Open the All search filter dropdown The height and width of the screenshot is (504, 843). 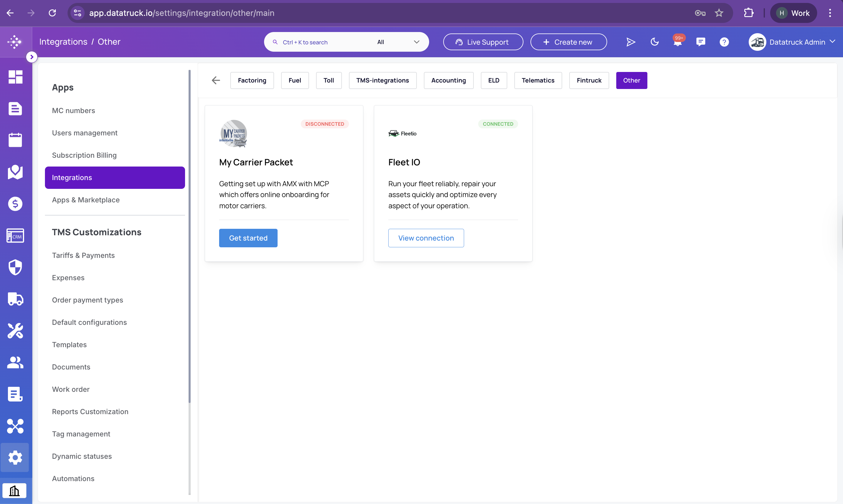(x=398, y=42)
